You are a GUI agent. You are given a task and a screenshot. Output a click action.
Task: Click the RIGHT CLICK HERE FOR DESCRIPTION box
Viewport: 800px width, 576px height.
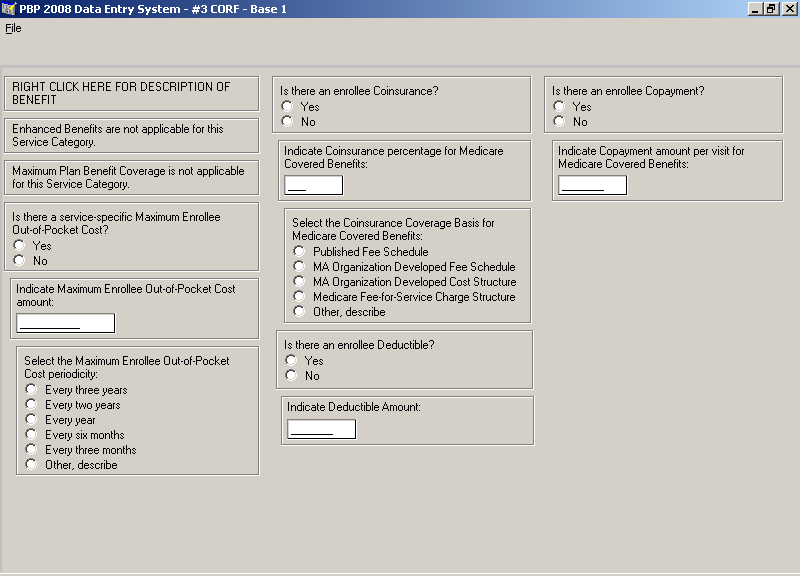click(x=132, y=93)
